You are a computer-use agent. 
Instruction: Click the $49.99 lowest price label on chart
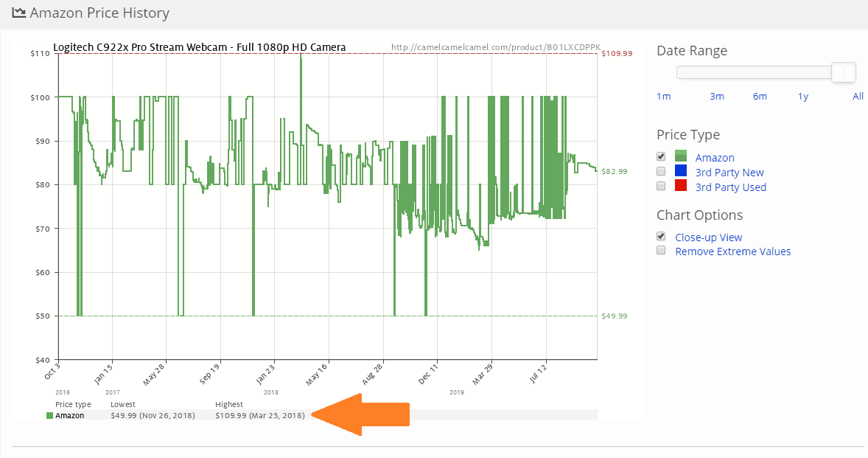(x=615, y=316)
